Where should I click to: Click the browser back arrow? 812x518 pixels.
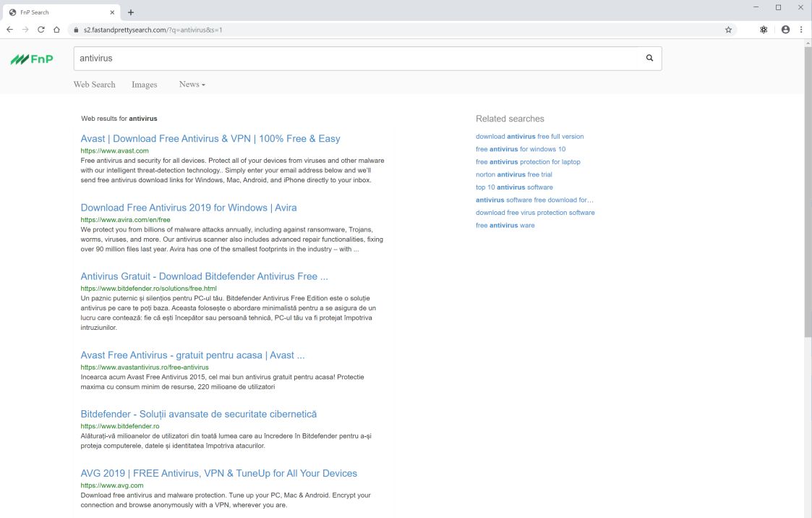[x=10, y=30]
